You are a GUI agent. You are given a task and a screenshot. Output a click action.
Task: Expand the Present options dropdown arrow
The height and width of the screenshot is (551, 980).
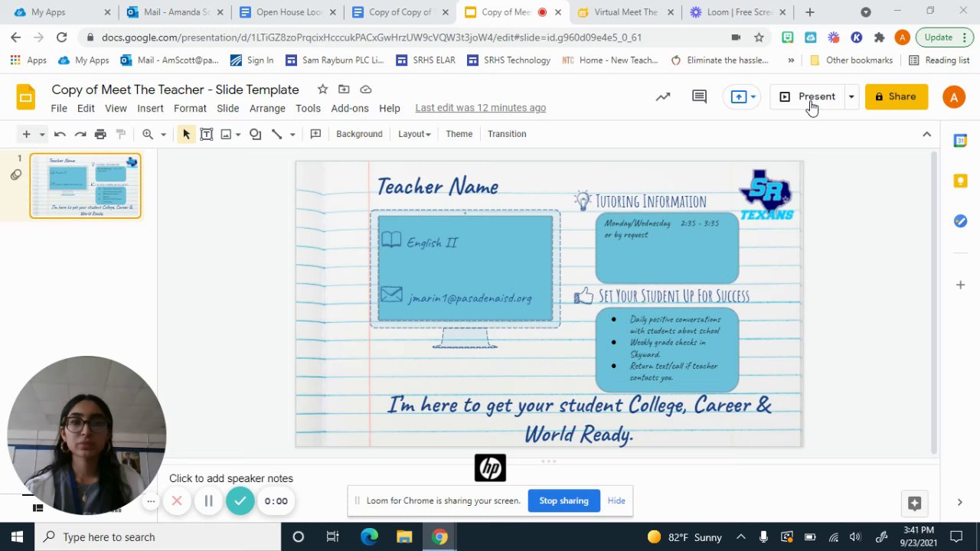pyautogui.click(x=851, y=96)
